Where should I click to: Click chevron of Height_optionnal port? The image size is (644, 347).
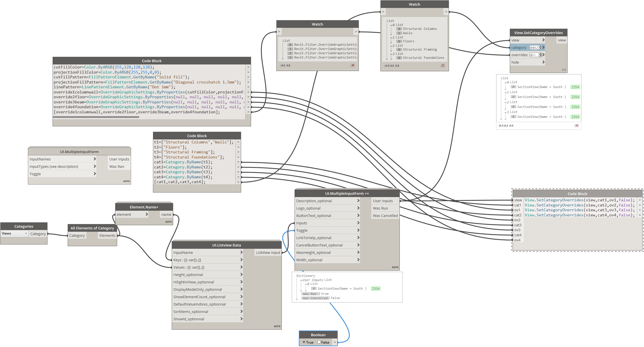241,275
